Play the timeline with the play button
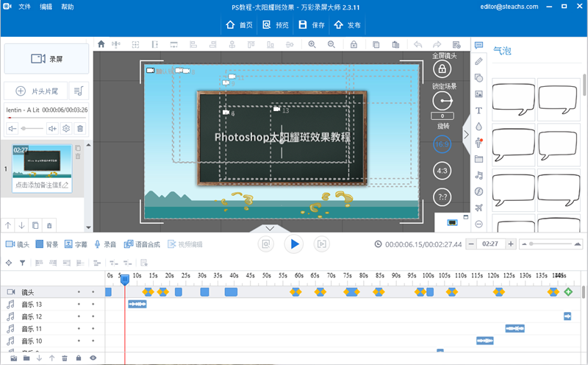Image resolution: width=588 pixels, height=365 pixels. pos(293,244)
